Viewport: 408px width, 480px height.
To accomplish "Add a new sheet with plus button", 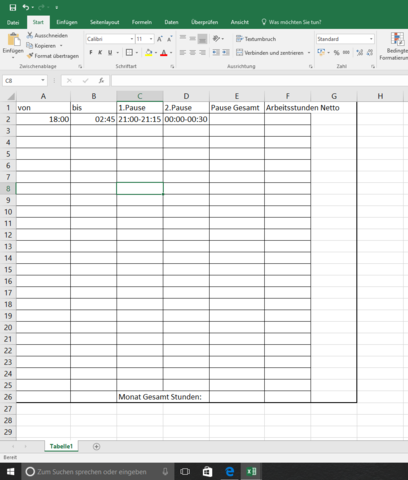I will click(x=96, y=446).
